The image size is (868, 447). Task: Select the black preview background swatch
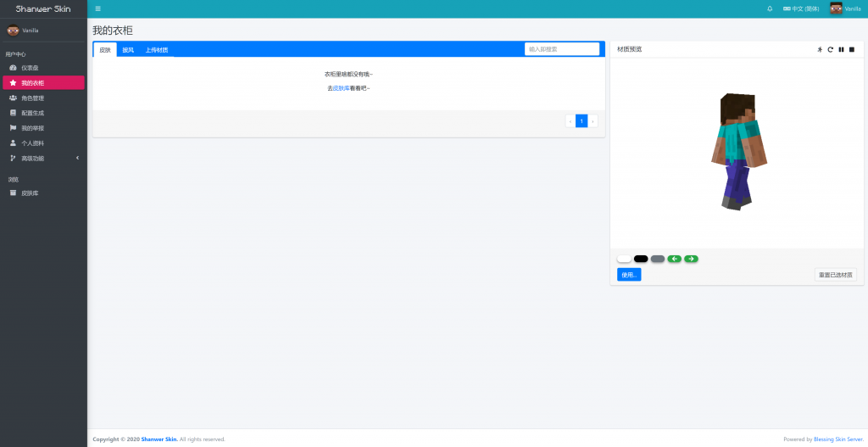[641, 259]
